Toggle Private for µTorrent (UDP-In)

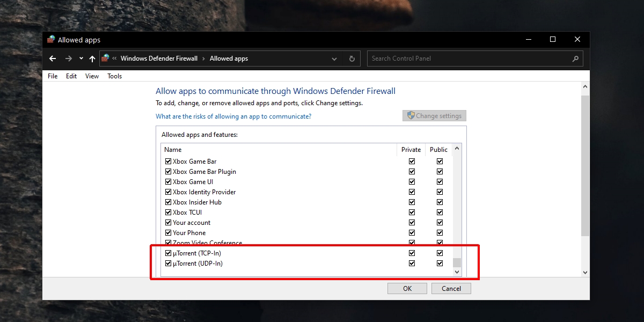pos(412,264)
